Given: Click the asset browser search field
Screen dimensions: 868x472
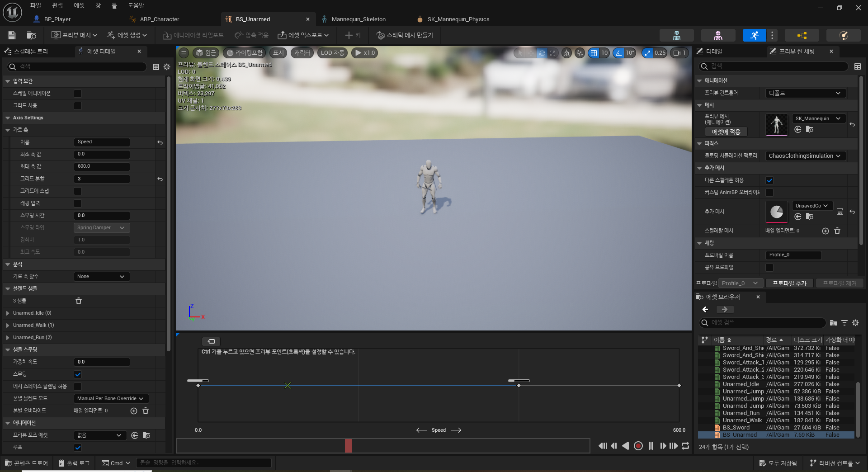Looking at the screenshot, I should [763, 323].
